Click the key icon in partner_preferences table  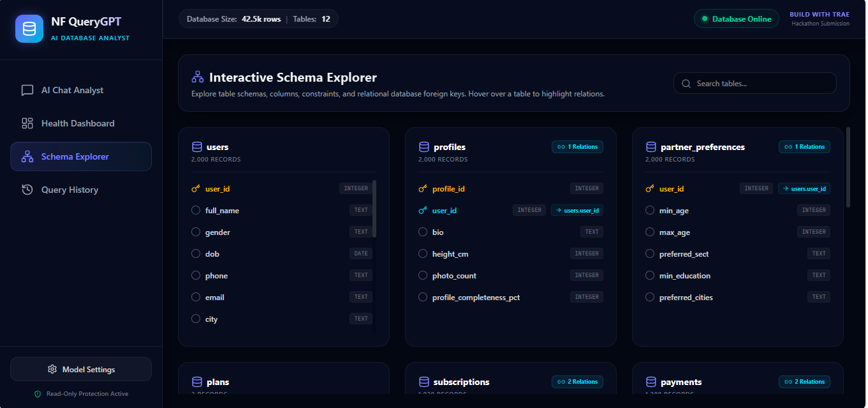click(650, 189)
